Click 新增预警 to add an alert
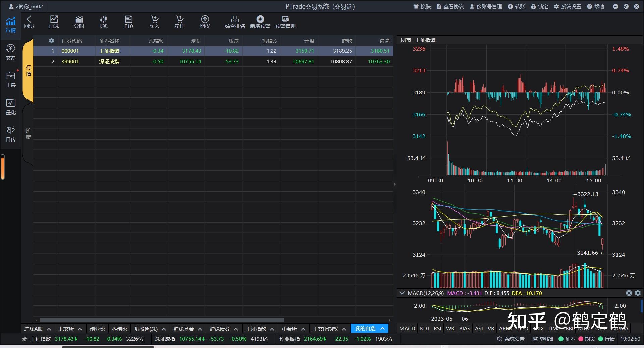Screen dimensions: 644x348 point(260,22)
